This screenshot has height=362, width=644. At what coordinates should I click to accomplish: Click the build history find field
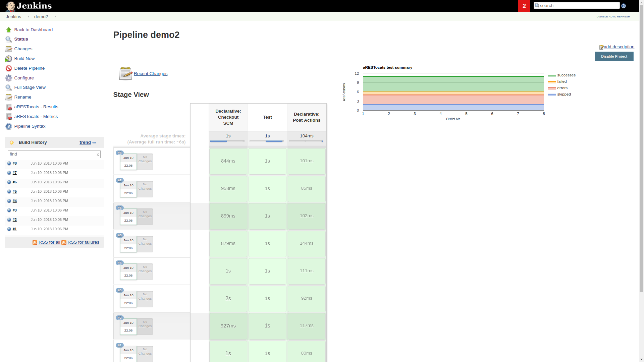pos(52,154)
